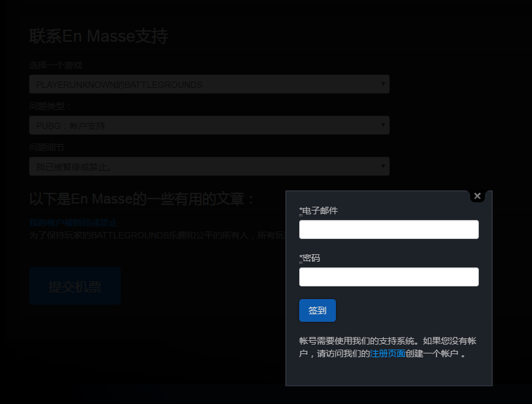532x404 pixels.
Task: Click the 联系En Masse支持 page heading
Action: 98,37
